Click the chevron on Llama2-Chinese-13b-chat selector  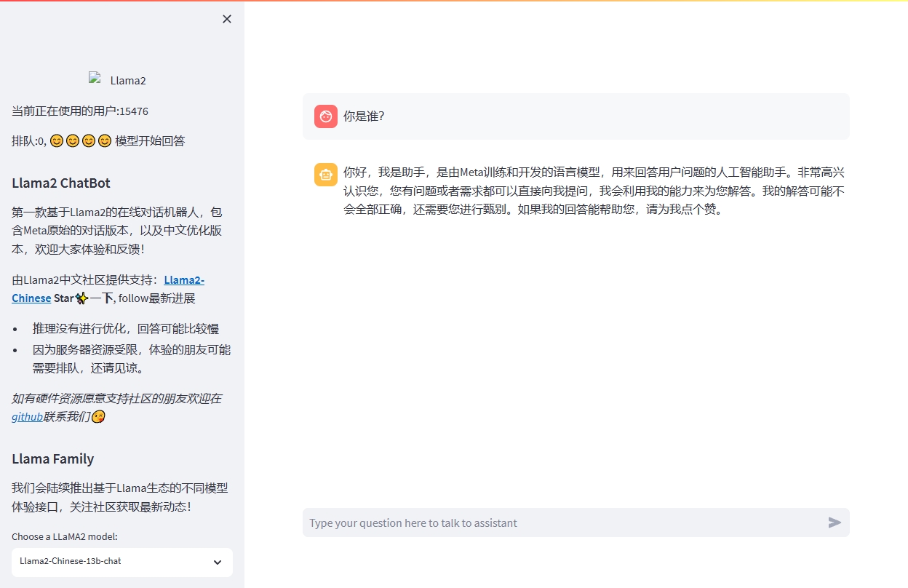pyautogui.click(x=217, y=563)
